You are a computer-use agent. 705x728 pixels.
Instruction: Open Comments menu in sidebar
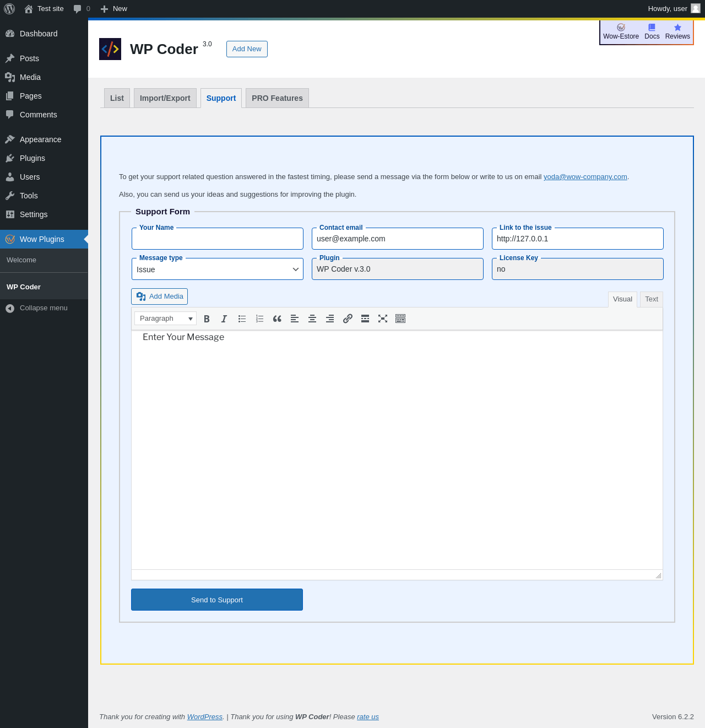(44, 115)
